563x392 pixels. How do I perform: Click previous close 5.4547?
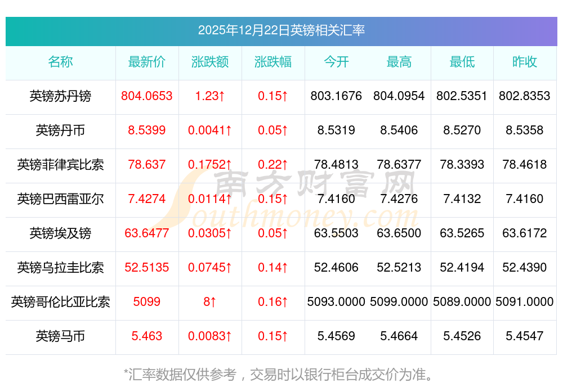click(x=525, y=336)
